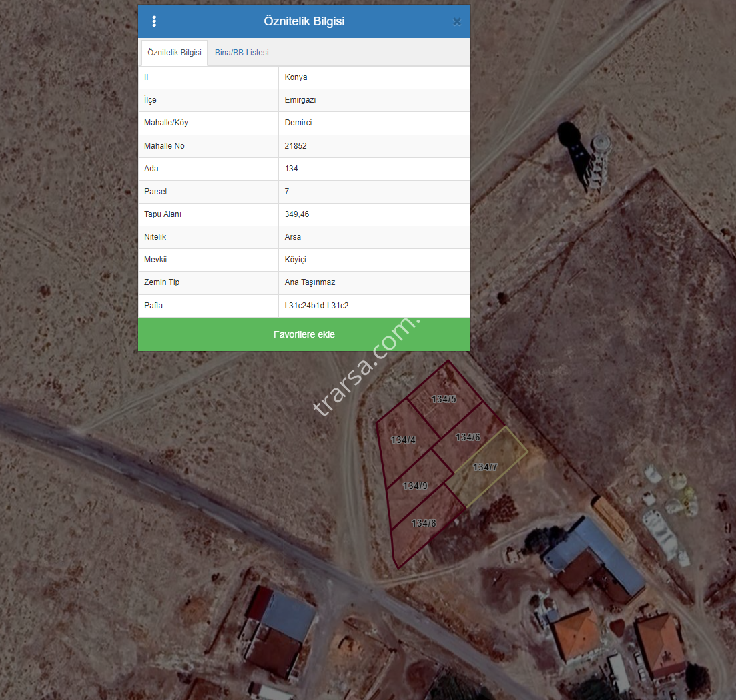Click the Emirgazi value cell
Image resolution: width=736 pixels, height=700 pixels.
click(374, 100)
